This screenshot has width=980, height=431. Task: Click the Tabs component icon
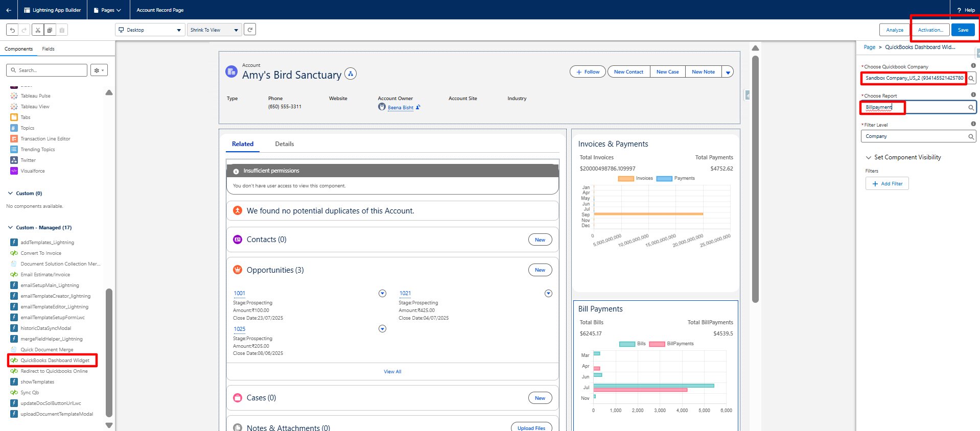tap(14, 117)
